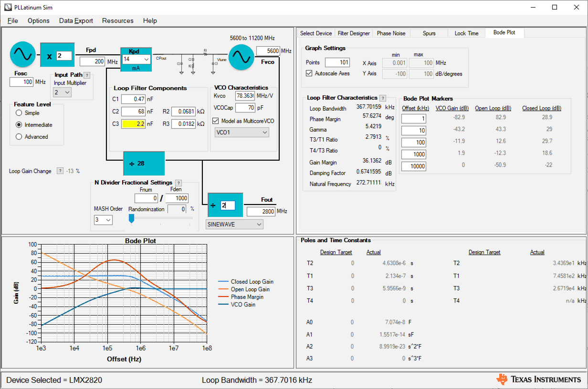Open N Divider Fractional Settings help icon

tap(178, 183)
